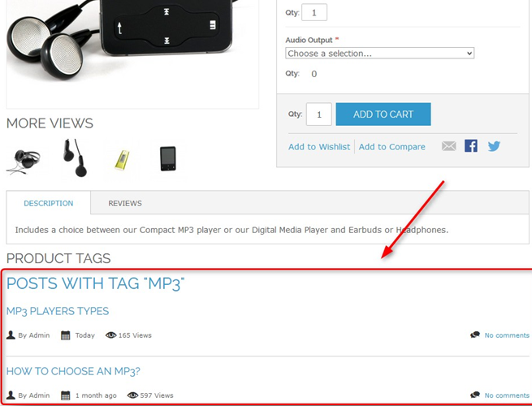Click the 'Audio Output' label
This screenshot has width=532, height=406.
309,40
